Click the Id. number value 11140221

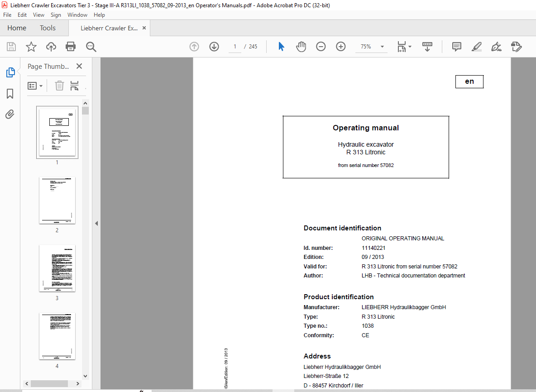coord(373,248)
